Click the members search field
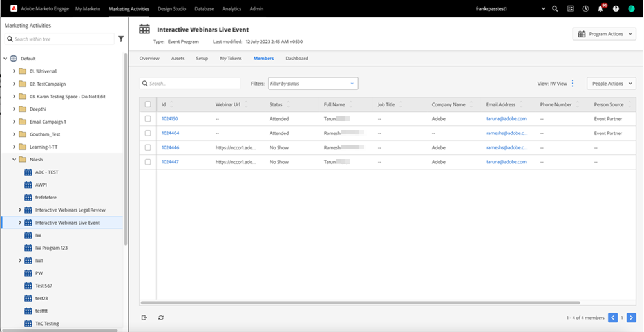 [190, 83]
